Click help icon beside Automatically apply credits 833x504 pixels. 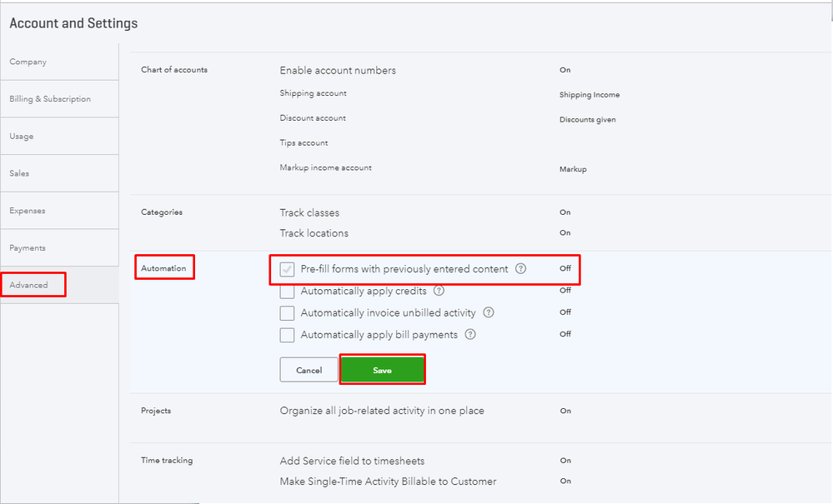(439, 291)
